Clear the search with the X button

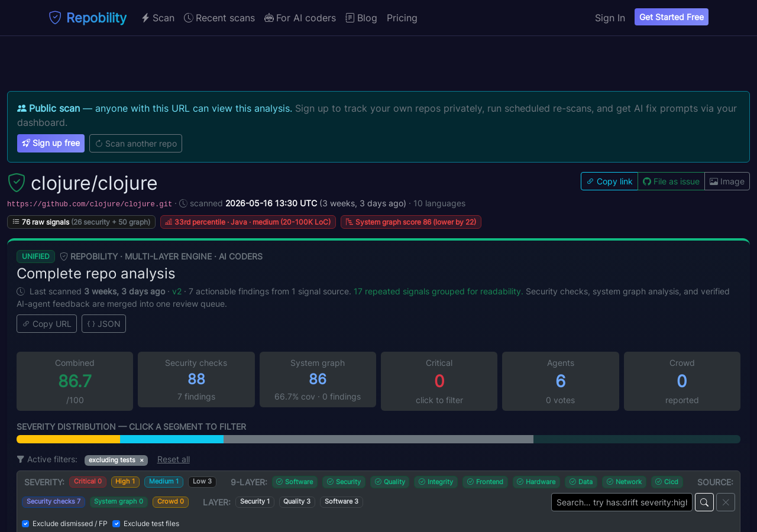tap(726, 502)
